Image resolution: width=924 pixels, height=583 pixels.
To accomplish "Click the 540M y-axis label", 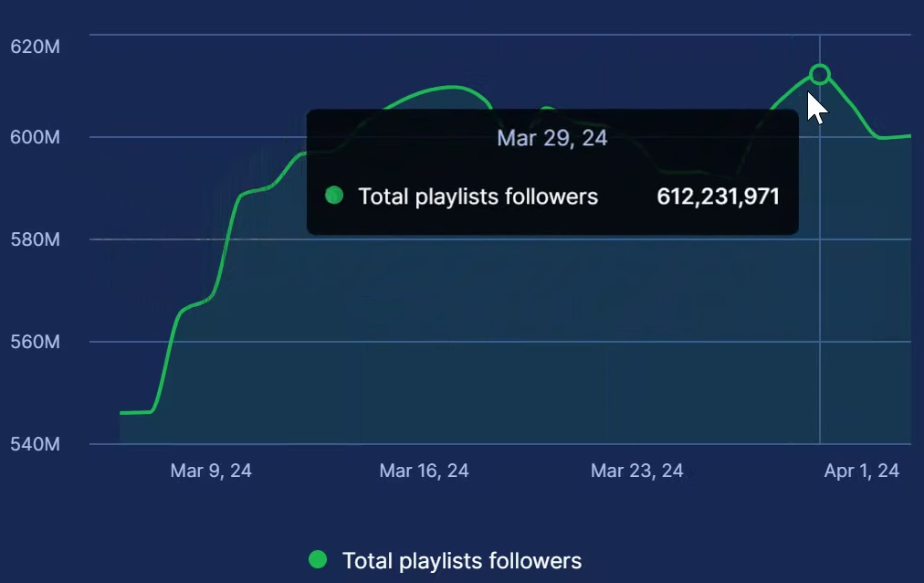I will coord(35,444).
